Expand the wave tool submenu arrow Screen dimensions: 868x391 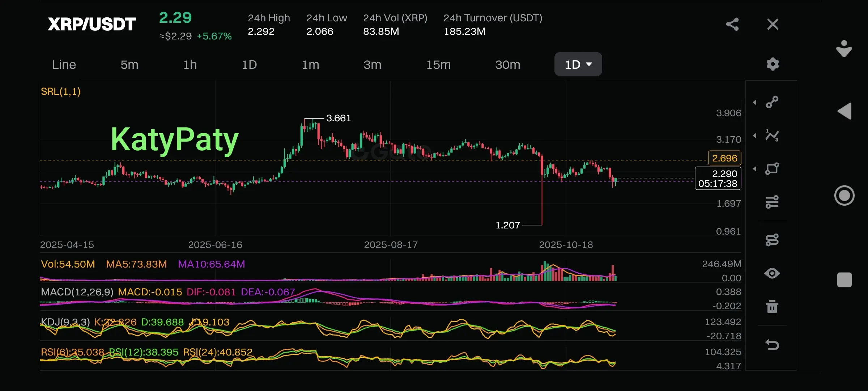pos(755,136)
